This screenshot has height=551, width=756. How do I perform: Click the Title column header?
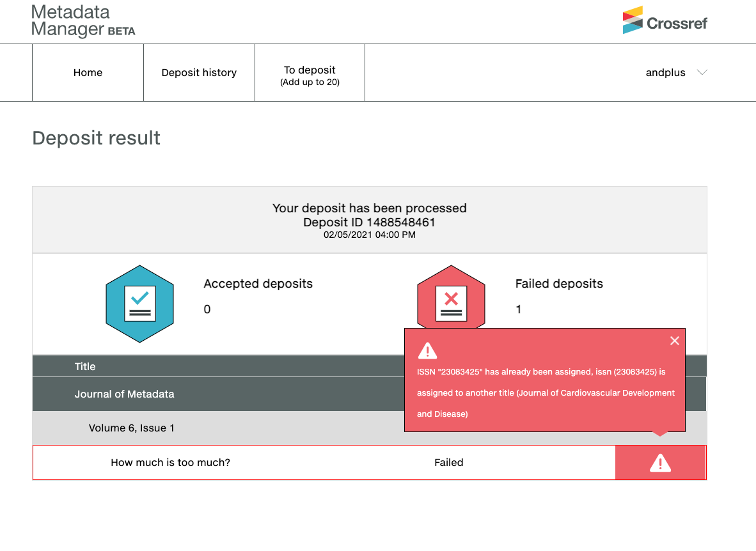[x=85, y=366]
